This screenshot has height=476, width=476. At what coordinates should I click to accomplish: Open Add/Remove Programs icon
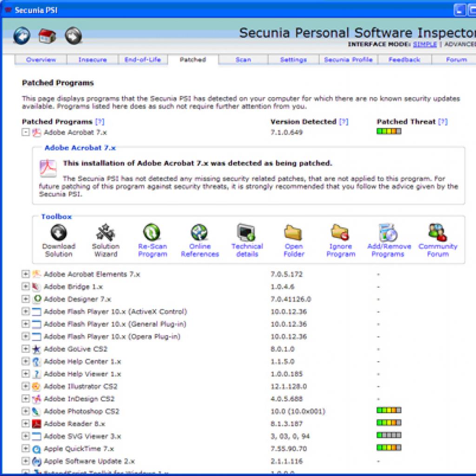388,233
